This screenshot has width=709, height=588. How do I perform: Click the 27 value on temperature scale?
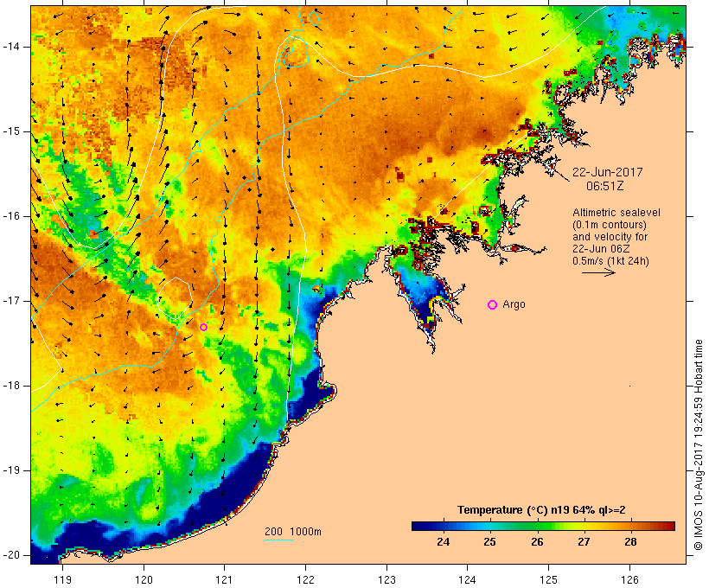pos(584,542)
